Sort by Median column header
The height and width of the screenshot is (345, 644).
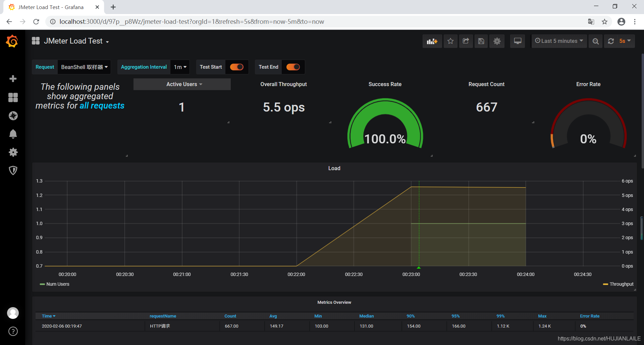tap(366, 316)
